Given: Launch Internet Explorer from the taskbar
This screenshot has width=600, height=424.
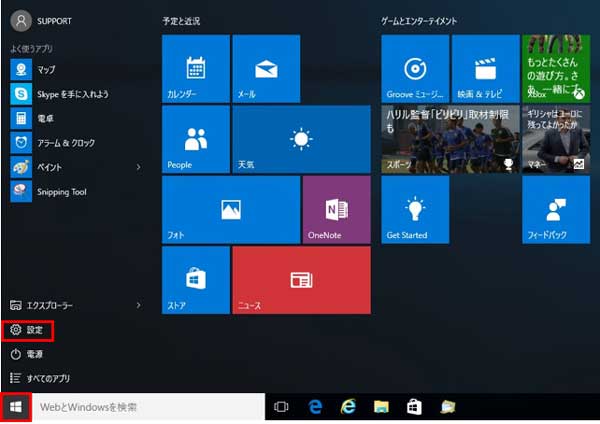Looking at the screenshot, I should (348, 407).
